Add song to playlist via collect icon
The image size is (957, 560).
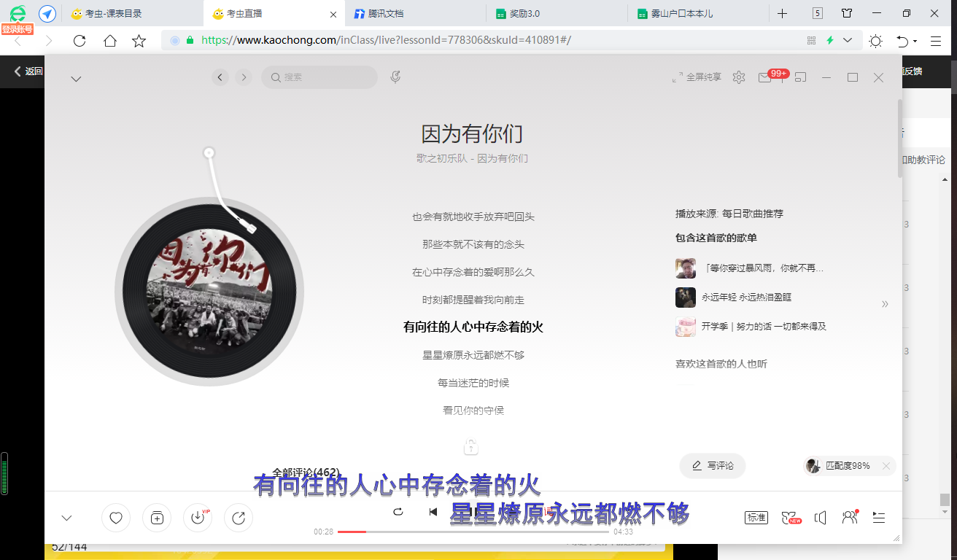pos(157,518)
